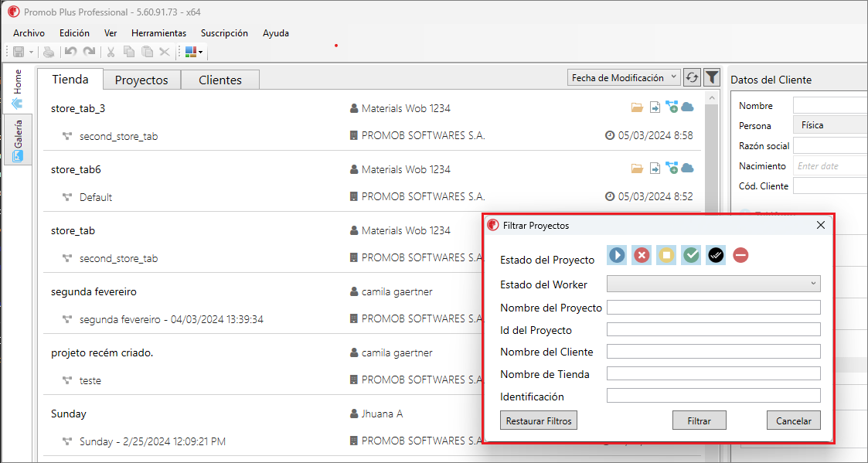This screenshot has height=463, width=868.
Task: Open the colored layout squares dropdown
Action: coord(194,52)
